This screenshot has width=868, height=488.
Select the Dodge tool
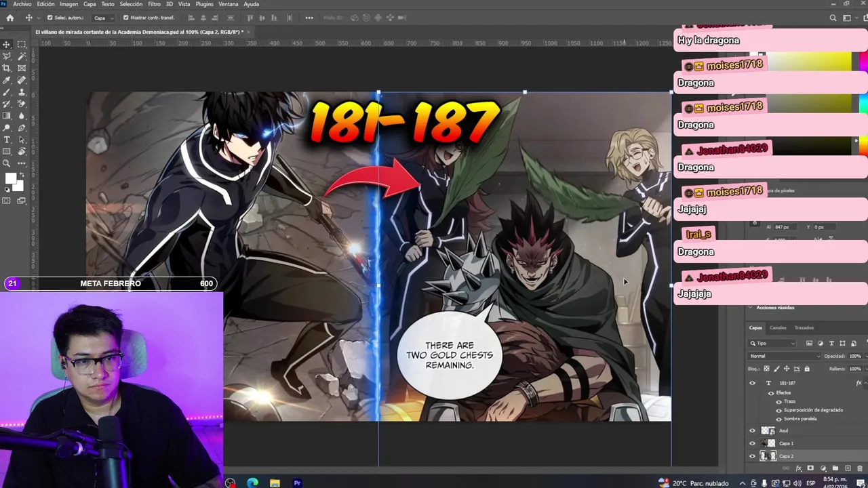pyautogui.click(x=6, y=127)
